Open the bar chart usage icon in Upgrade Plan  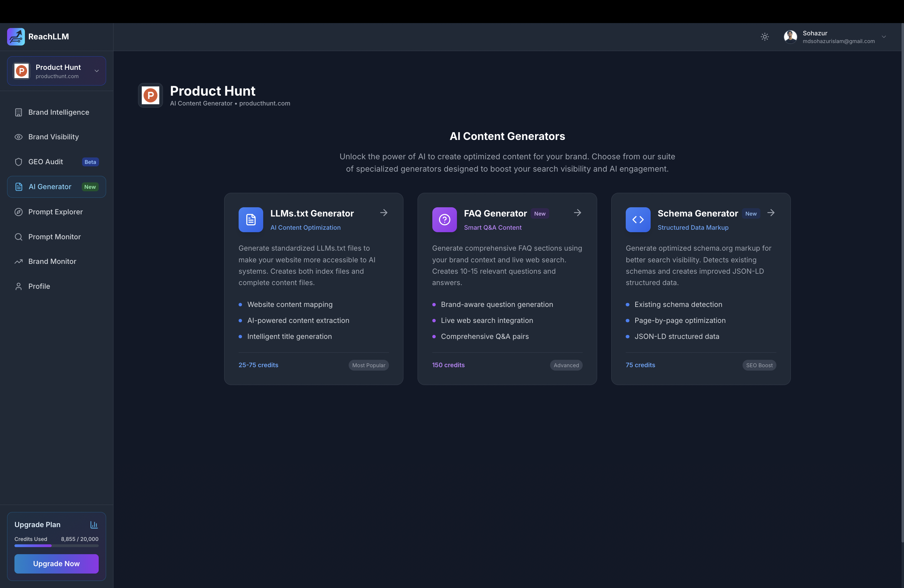click(94, 525)
